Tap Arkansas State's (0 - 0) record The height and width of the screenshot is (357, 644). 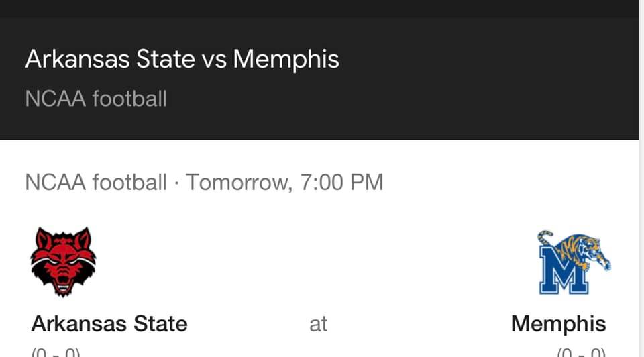pyautogui.click(x=56, y=352)
